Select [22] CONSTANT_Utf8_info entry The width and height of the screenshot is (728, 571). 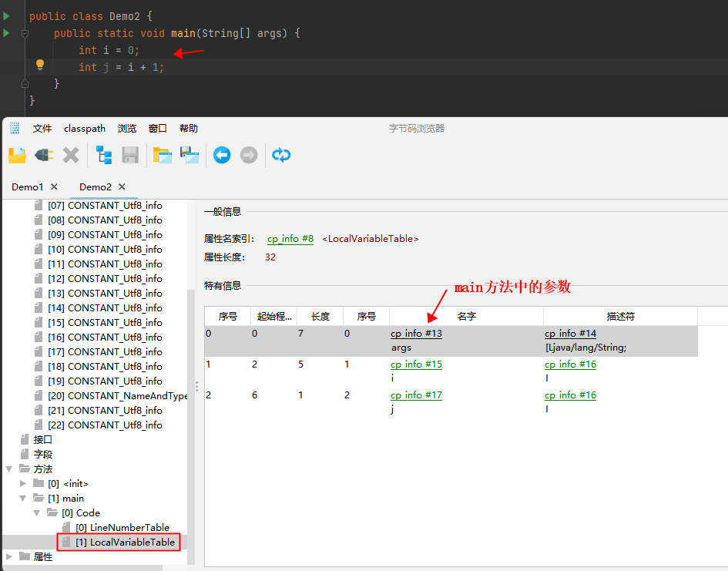pos(105,425)
